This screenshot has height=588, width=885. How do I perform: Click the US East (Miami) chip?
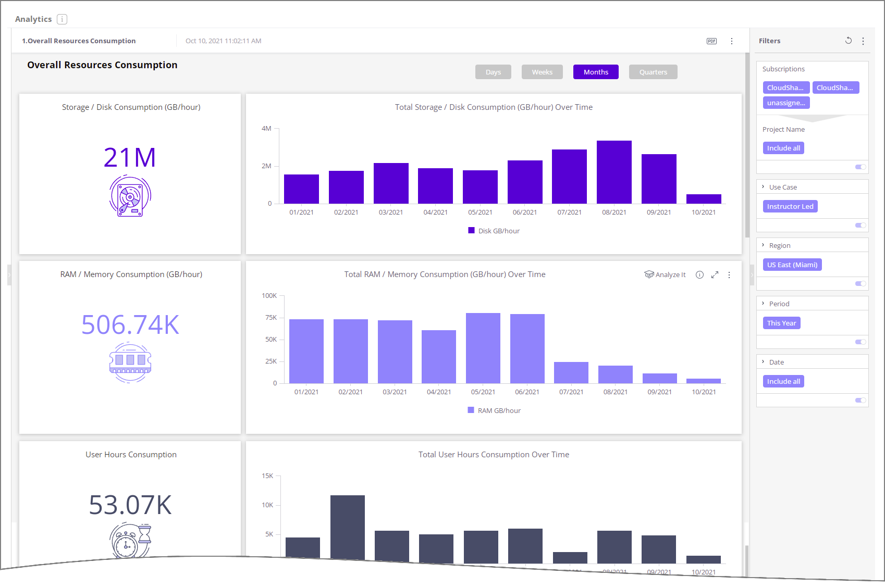point(792,265)
